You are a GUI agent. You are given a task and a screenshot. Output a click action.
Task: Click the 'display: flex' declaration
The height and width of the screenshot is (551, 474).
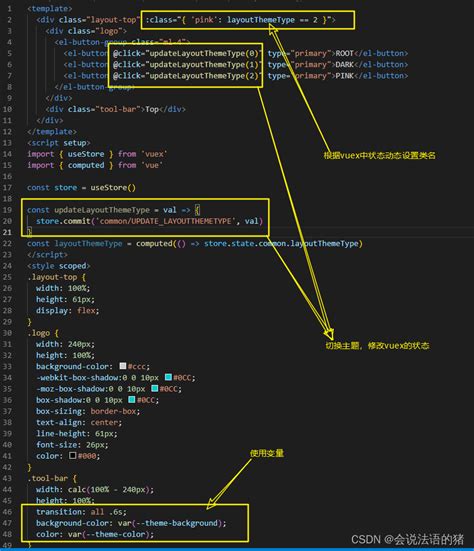click(67, 311)
